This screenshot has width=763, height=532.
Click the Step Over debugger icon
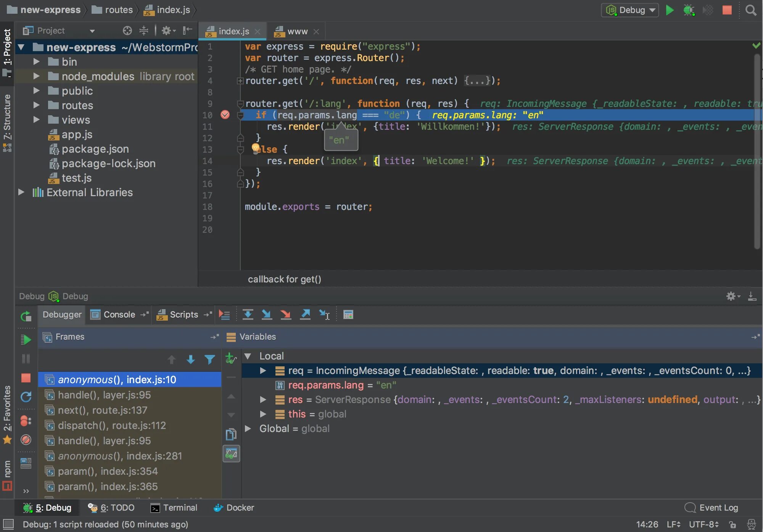pyautogui.click(x=248, y=314)
